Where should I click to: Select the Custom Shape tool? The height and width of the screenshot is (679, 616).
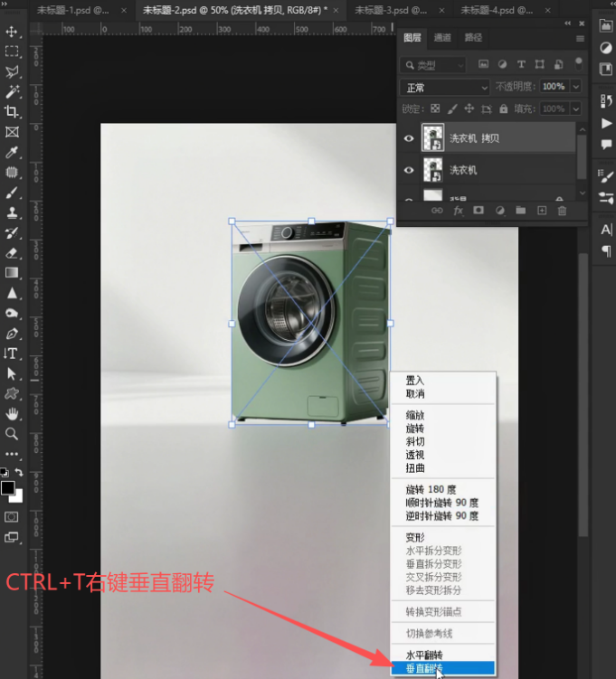[12, 393]
